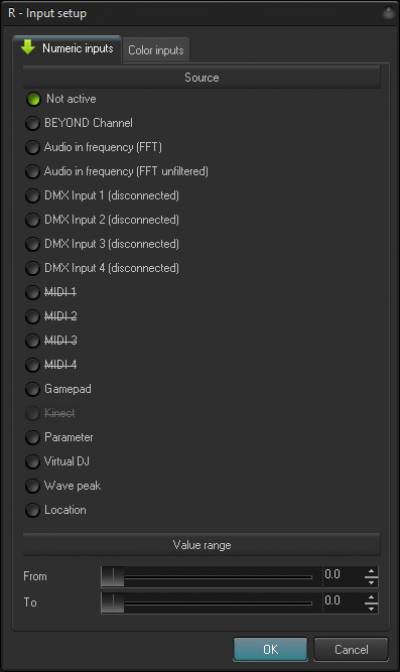
Task: Click the From value range slider
Action: click(207, 577)
